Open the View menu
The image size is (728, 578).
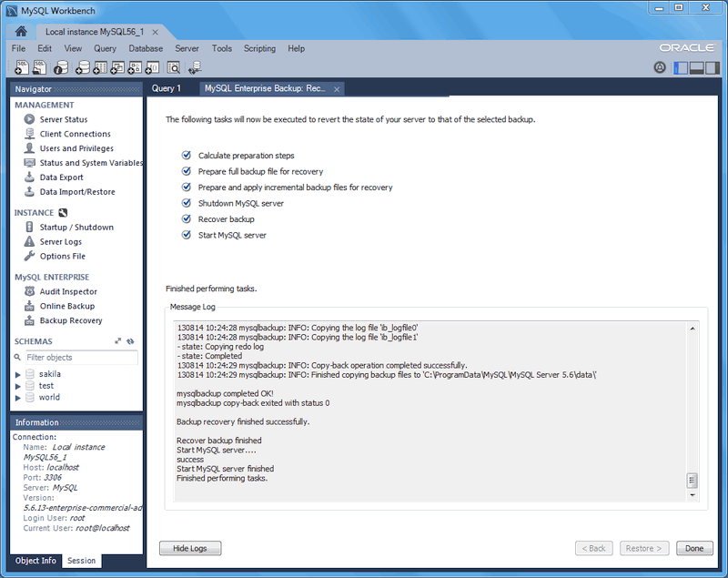73,48
